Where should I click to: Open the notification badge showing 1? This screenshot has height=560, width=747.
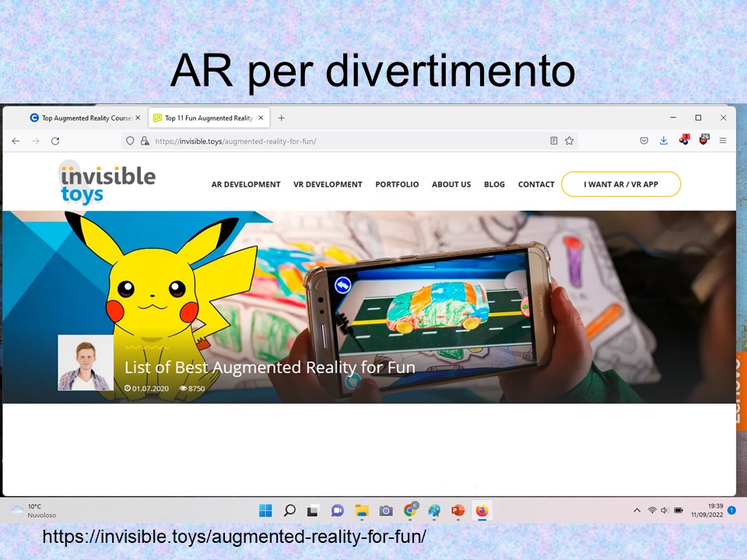coord(732,510)
